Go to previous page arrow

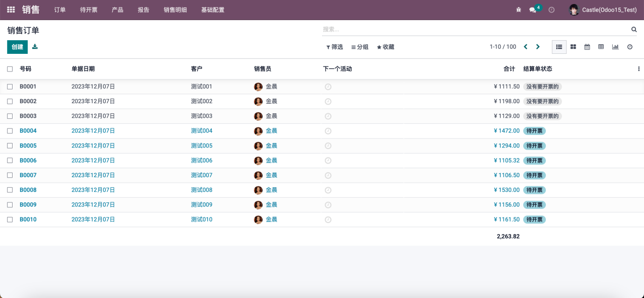526,47
